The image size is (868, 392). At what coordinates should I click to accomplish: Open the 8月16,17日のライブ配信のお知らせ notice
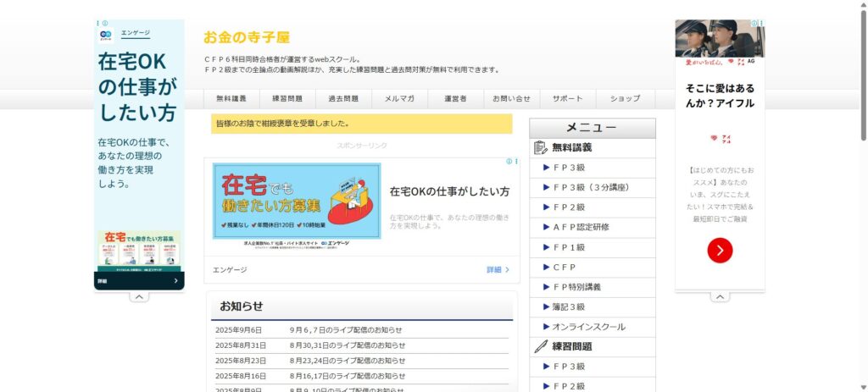click(x=347, y=376)
